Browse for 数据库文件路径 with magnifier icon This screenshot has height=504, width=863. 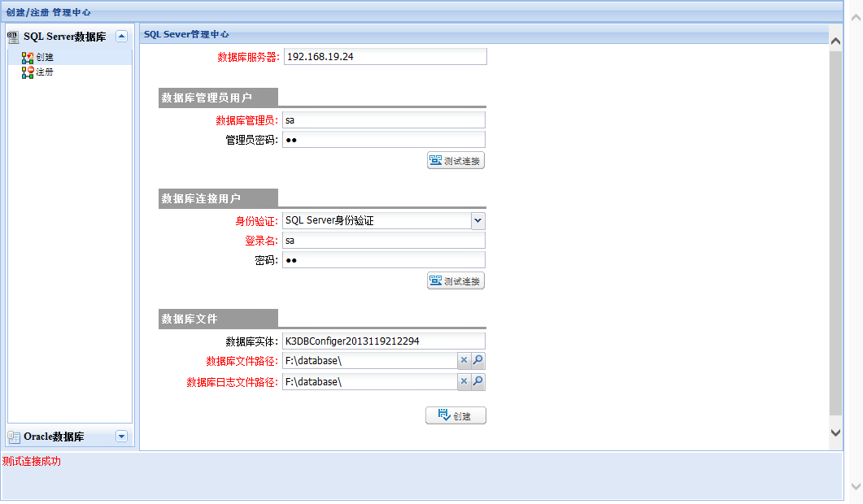pos(478,360)
